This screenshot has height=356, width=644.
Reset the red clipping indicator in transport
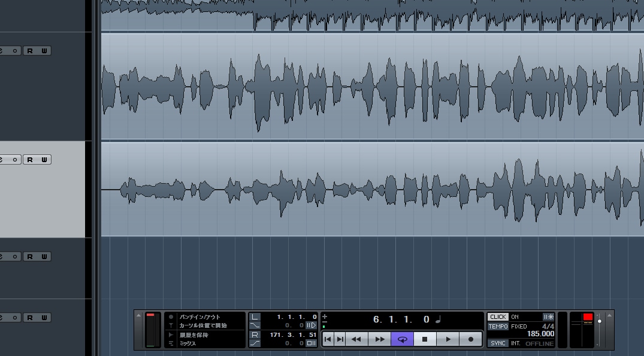coord(588,317)
